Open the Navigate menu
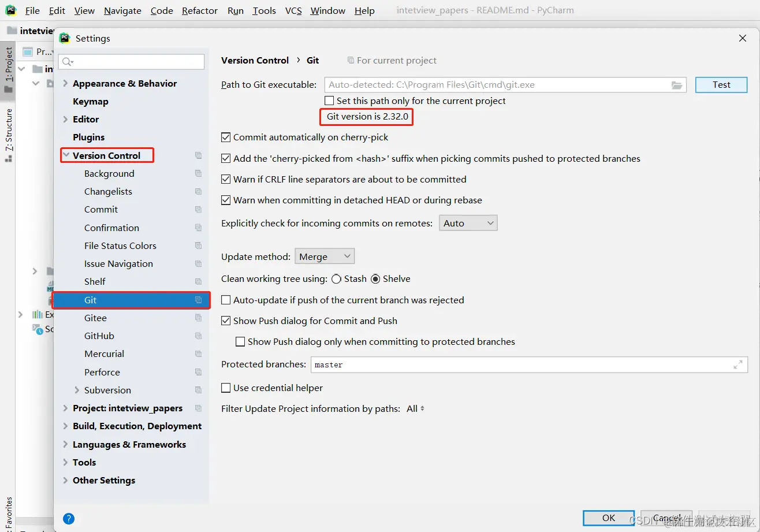This screenshot has width=760, height=532. tap(122, 11)
